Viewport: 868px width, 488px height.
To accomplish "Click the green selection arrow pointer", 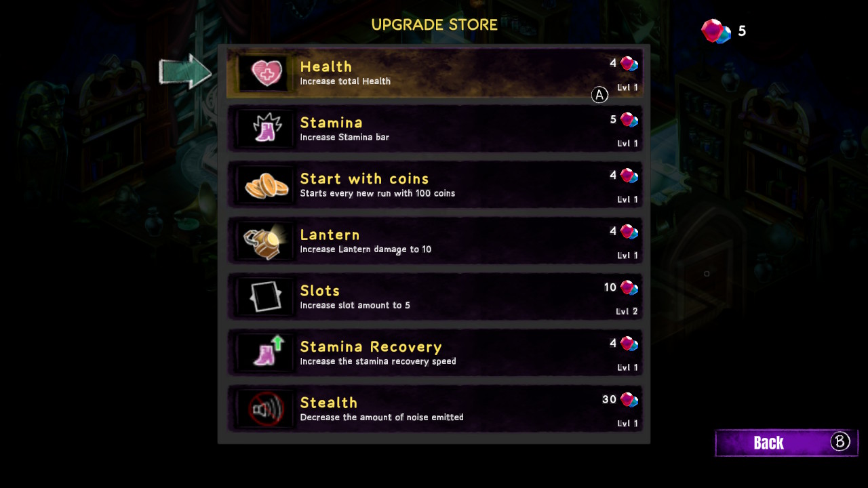I will (x=186, y=71).
